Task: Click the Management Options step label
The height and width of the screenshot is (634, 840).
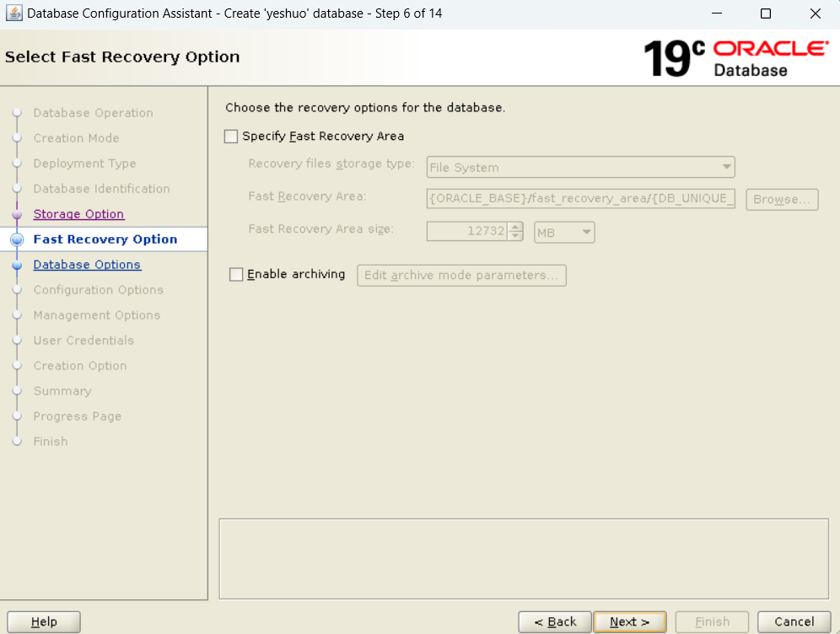Action: 96,314
